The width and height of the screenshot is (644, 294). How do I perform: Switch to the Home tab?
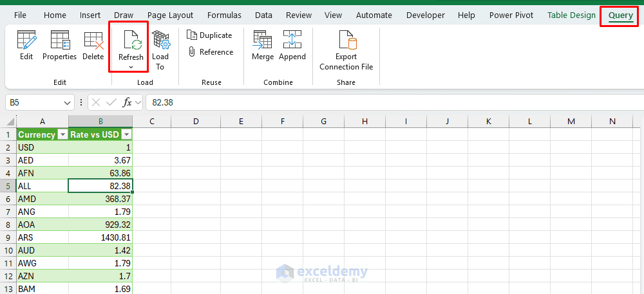pyautogui.click(x=55, y=15)
